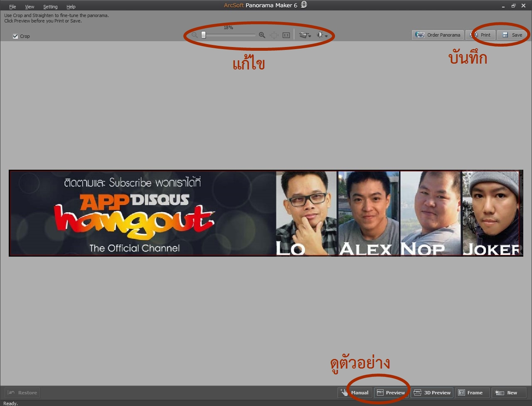This screenshot has width=532, height=406.
Task: Switch to Manual stitching mode
Action: pos(355,393)
